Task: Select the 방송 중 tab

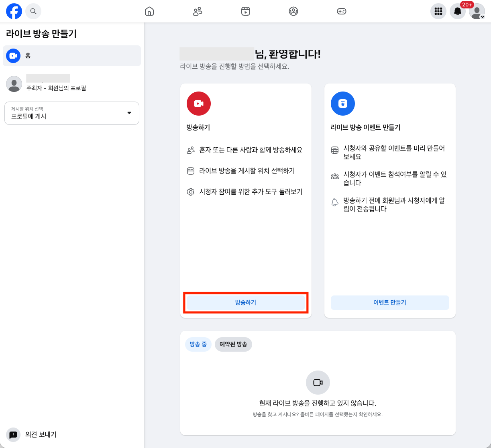Action: [198, 344]
